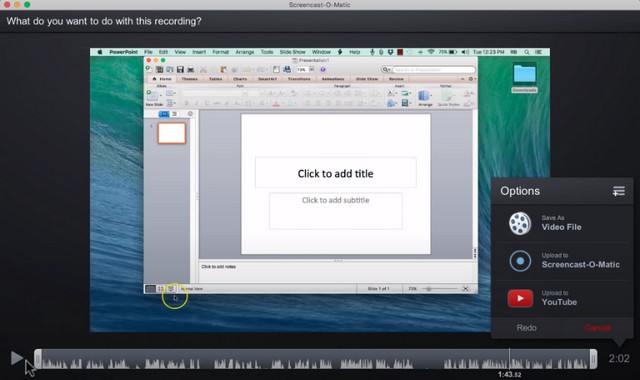Open the Downloads folder on desktop
Image resolution: width=640 pixels, height=380 pixels.
pyautogui.click(x=524, y=78)
